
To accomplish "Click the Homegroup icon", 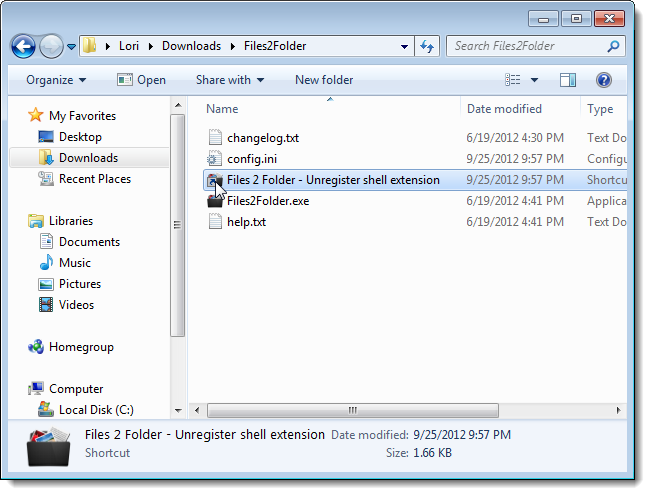I will (x=36, y=347).
